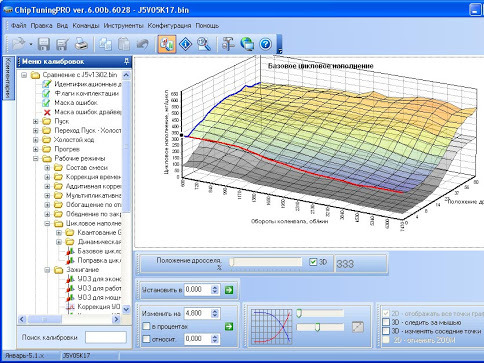Toggle the highlighted graph view toolbar icon

click(x=167, y=44)
